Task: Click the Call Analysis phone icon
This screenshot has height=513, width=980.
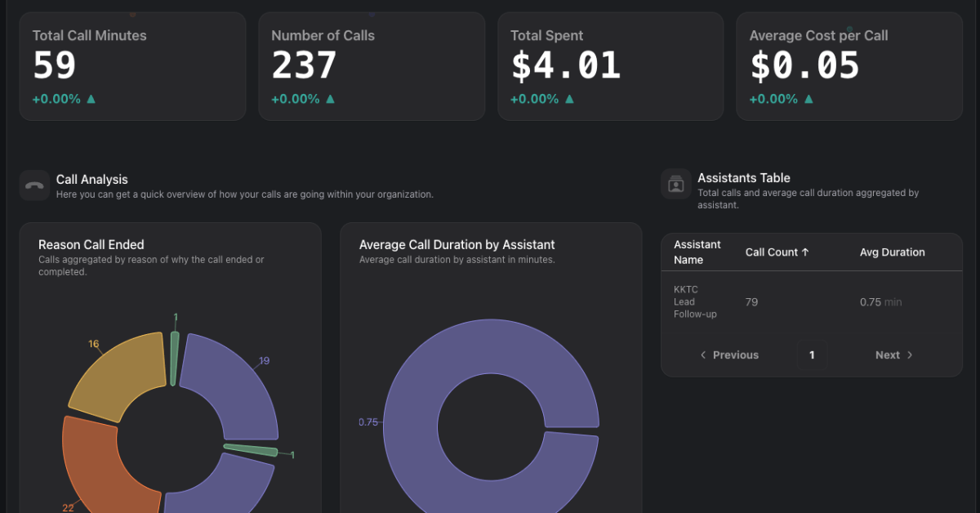Action: click(x=34, y=185)
